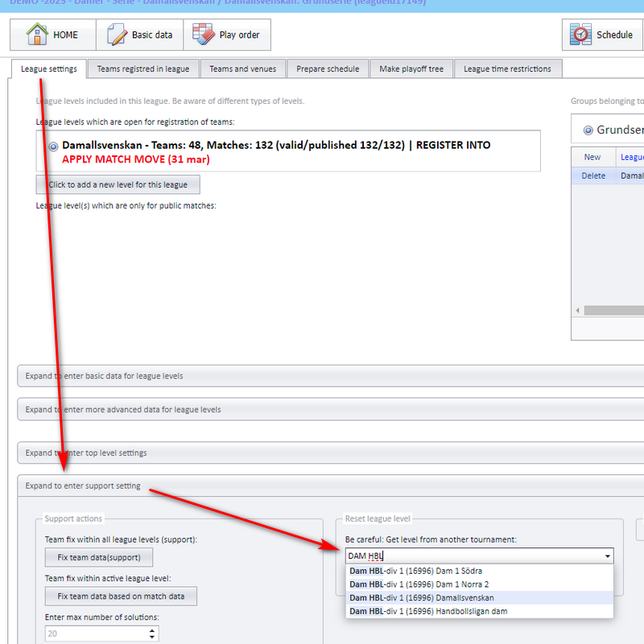Click Fix team data(support) button
The height and width of the screenshot is (644, 644).
coord(98,557)
